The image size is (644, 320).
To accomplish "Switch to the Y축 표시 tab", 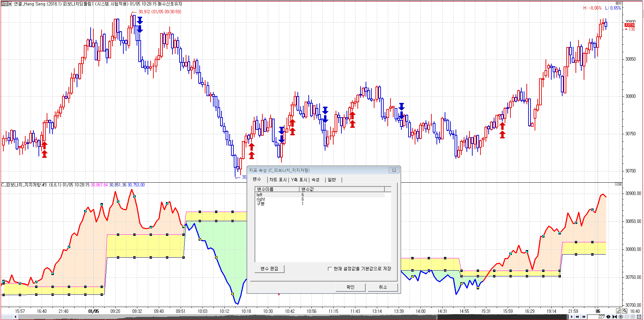I will [x=299, y=180].
